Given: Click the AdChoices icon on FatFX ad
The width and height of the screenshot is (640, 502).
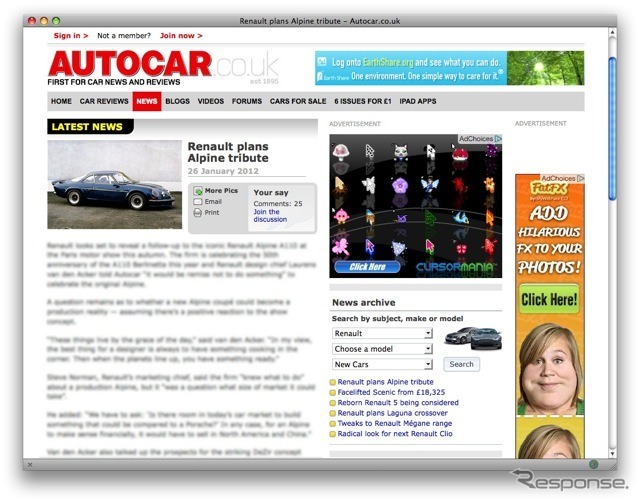Looking at the screenshot, I should (581, 178).
